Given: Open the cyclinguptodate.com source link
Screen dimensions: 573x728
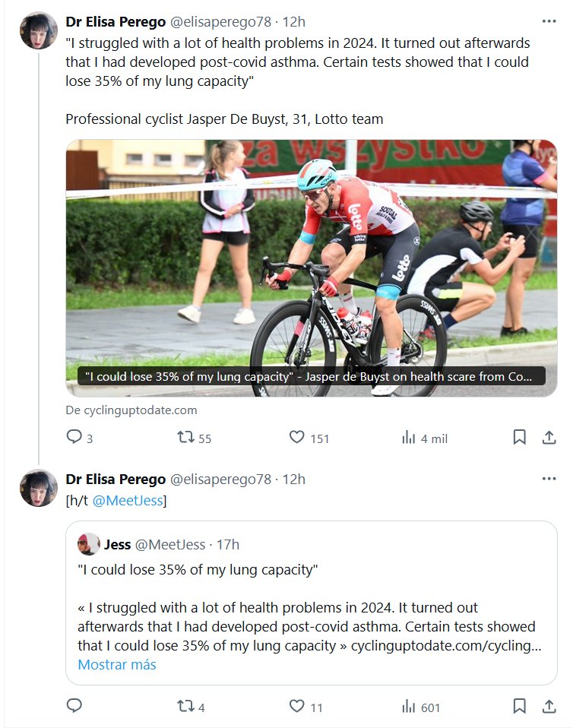Looking at the screenshot, I should click(x=131, y=410).
